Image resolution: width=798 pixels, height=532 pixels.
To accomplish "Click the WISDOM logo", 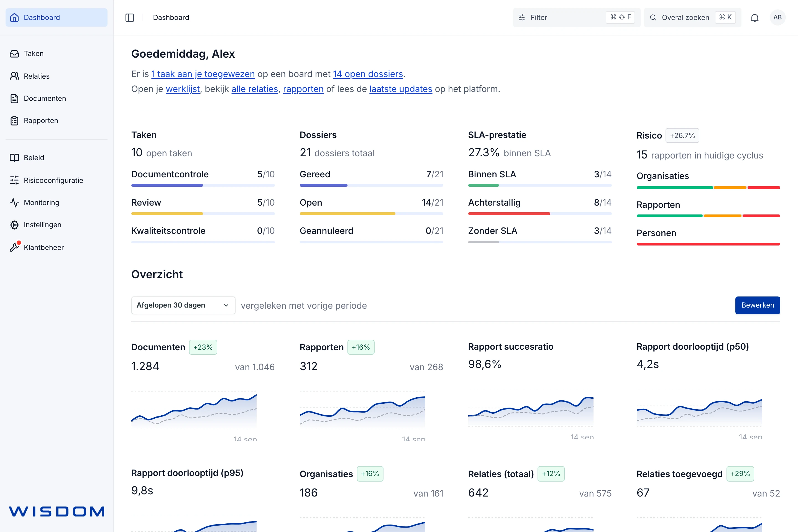I will click(57, 512).
